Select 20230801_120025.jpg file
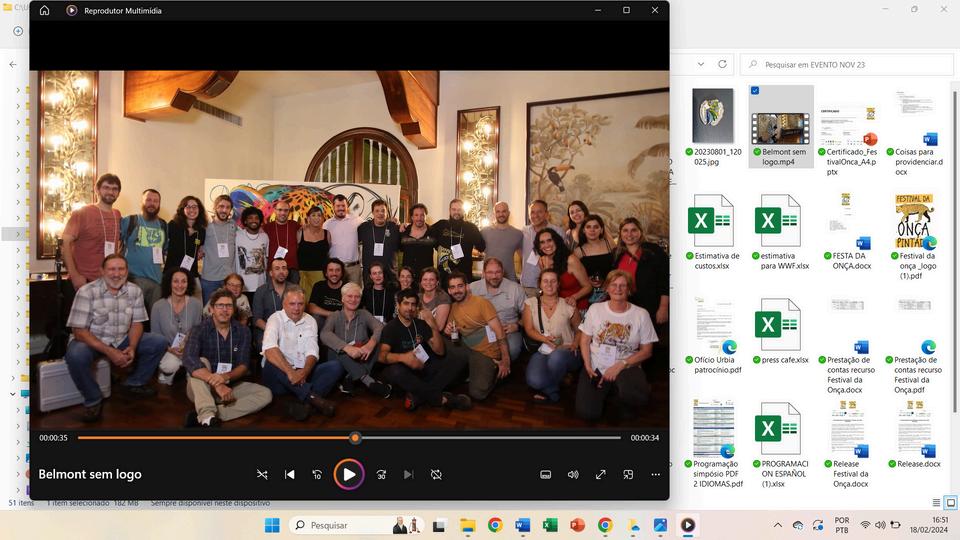The height and width of the screenshot is (540, 960). coord(713,127)
